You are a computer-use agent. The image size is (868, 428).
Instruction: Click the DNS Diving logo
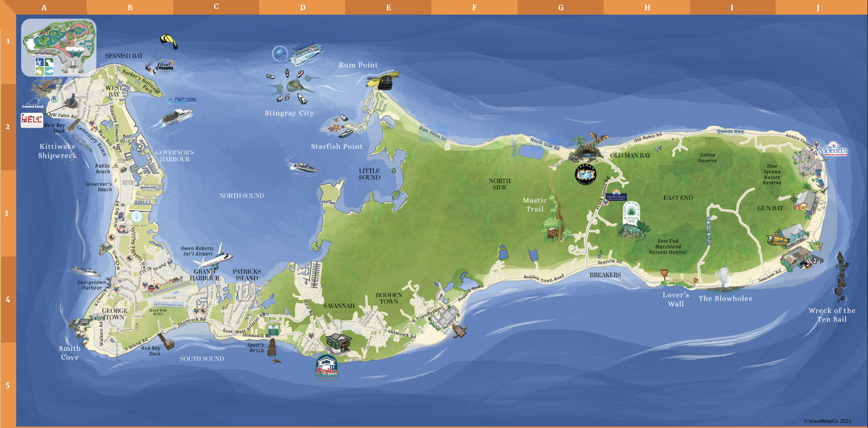coord(183,100)
